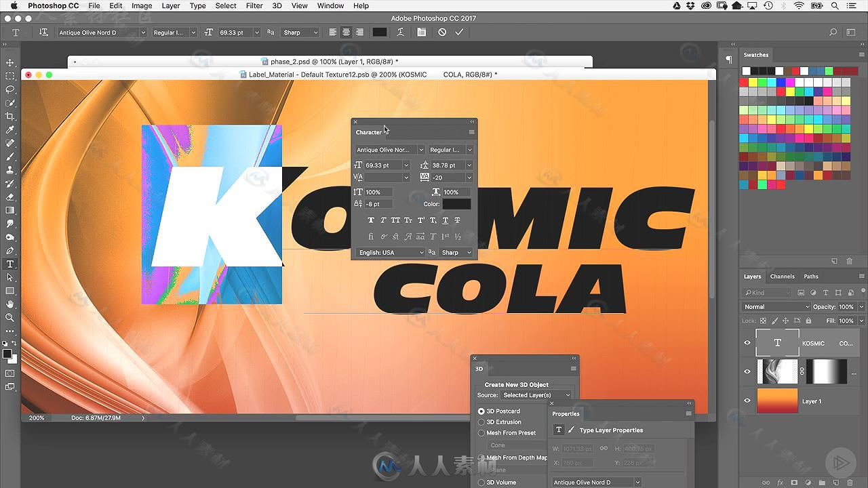Open the Layer menu
The image size is (868, 488).
click(171, 5)
